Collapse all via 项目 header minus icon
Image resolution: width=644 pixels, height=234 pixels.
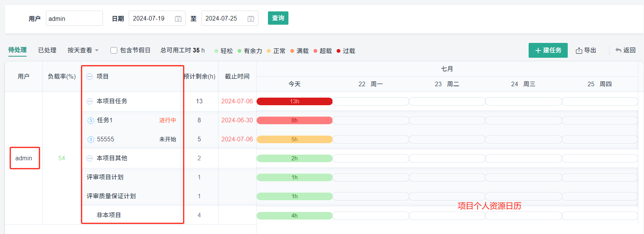click(90, 76)
